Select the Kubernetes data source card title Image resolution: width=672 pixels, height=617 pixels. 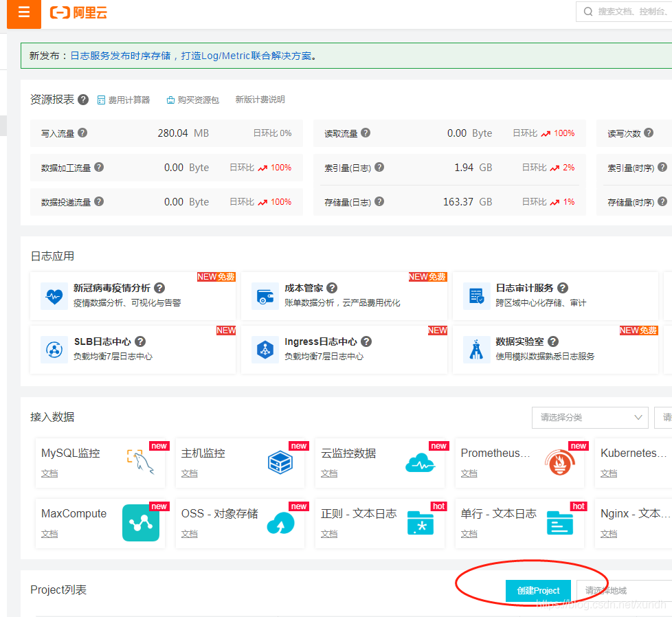634,453
